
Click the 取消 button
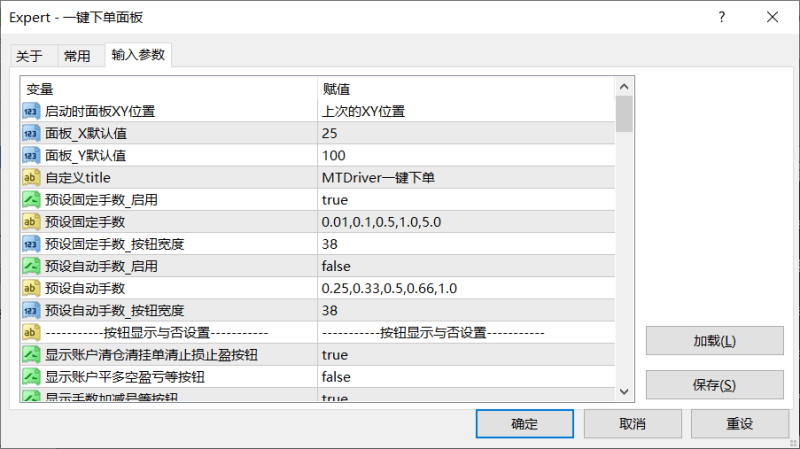coord(633,423)
